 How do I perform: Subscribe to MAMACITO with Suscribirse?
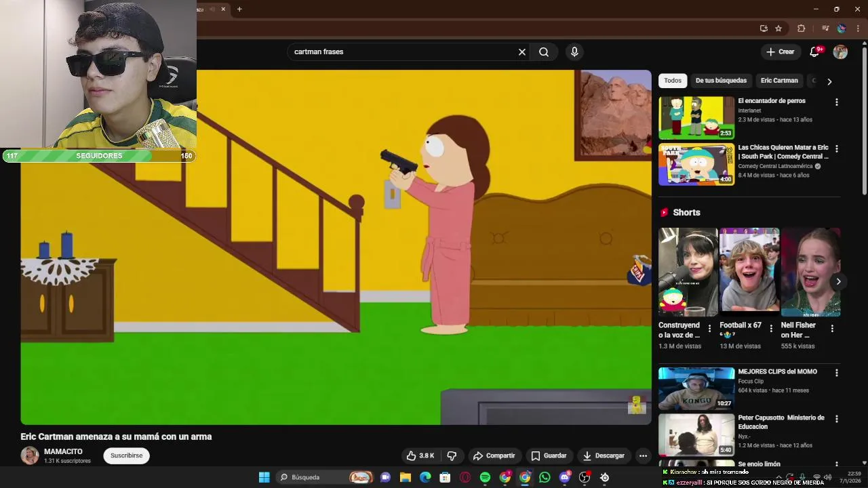(127, 455)
